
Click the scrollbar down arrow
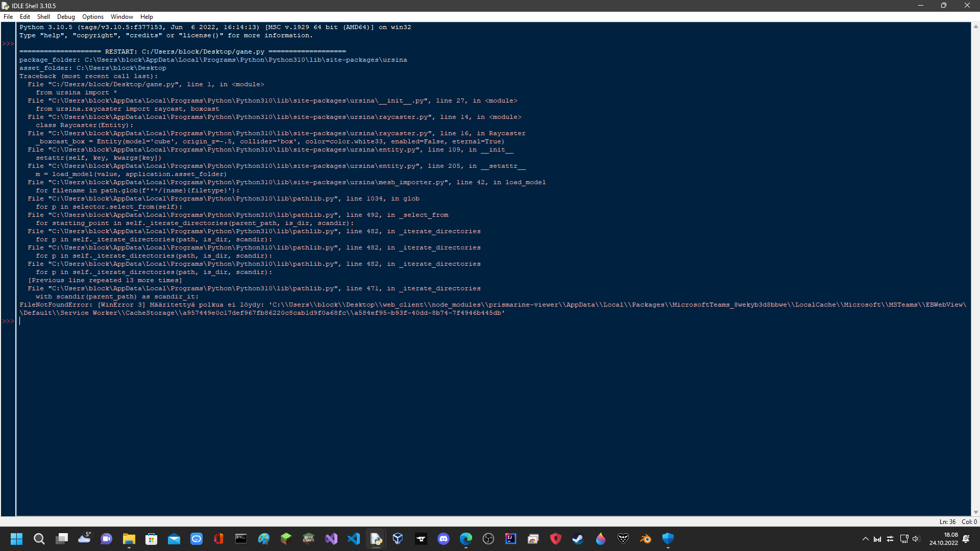[976, 513]
